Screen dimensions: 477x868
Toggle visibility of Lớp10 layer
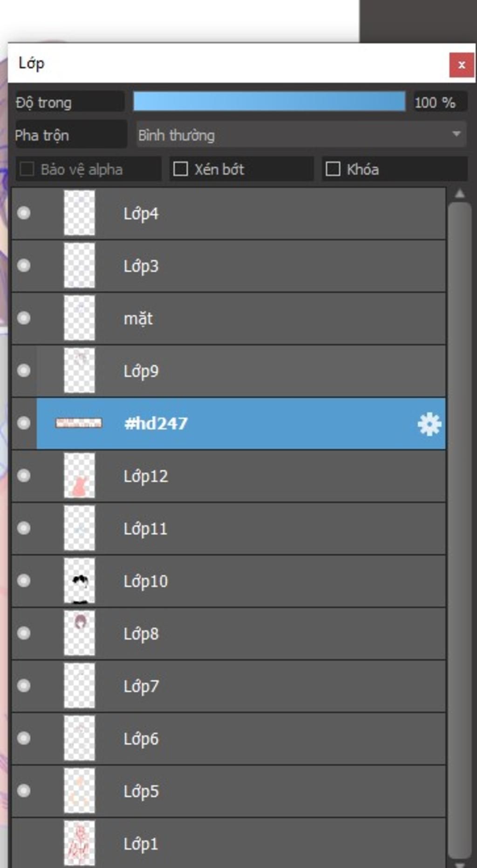click(24, 581)
